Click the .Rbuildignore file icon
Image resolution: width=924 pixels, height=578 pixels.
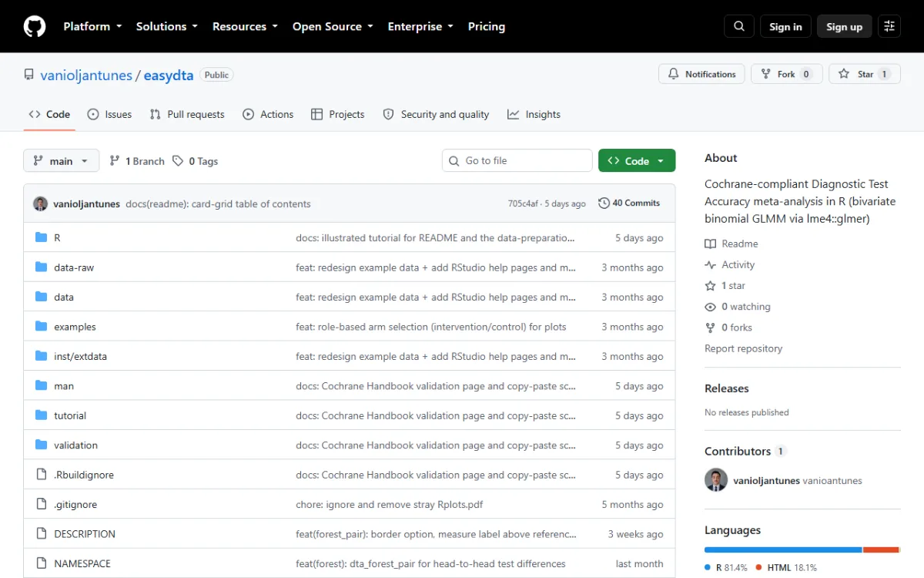pos(42,475)
